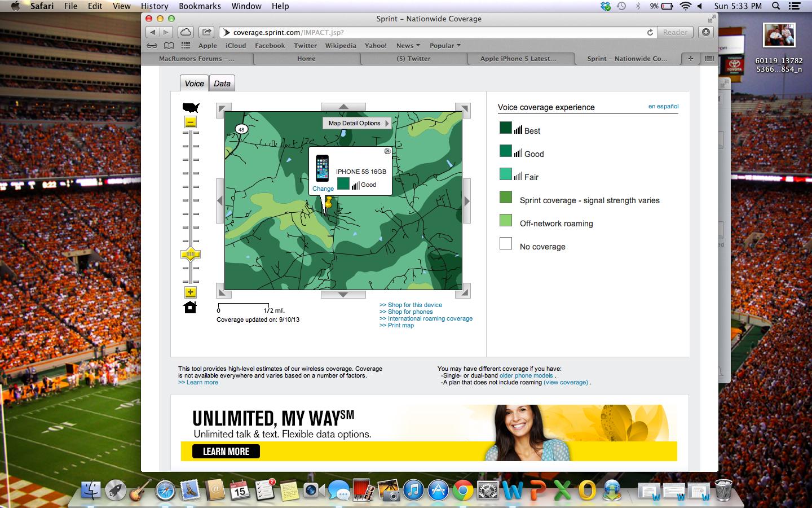Image resolution: width=812 pixels, height=508 pixels.
Task: Pan map toward the lower-right corner arrow
Action: [x=464, y=291]
